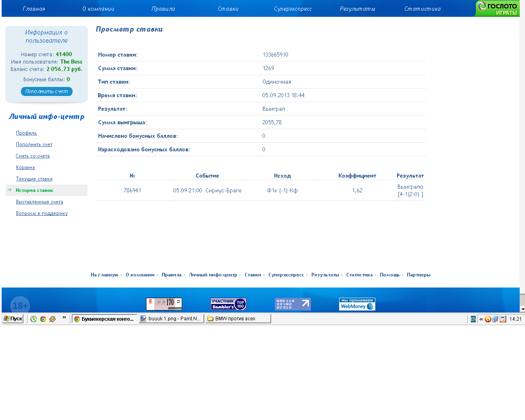Click footer link На главную
525x420 pixels.
[x=105, y=275]
